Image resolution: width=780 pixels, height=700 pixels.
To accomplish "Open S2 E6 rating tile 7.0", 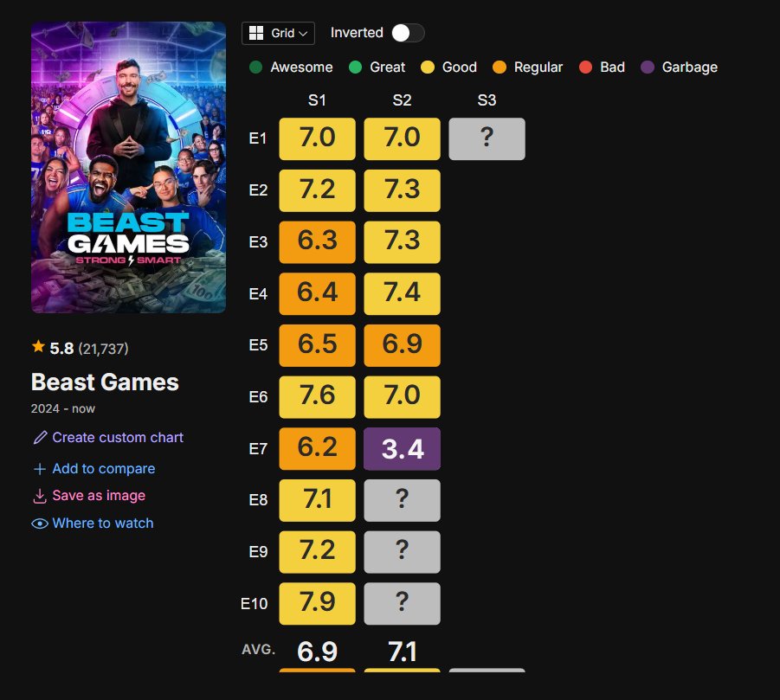I will [402, 397].
